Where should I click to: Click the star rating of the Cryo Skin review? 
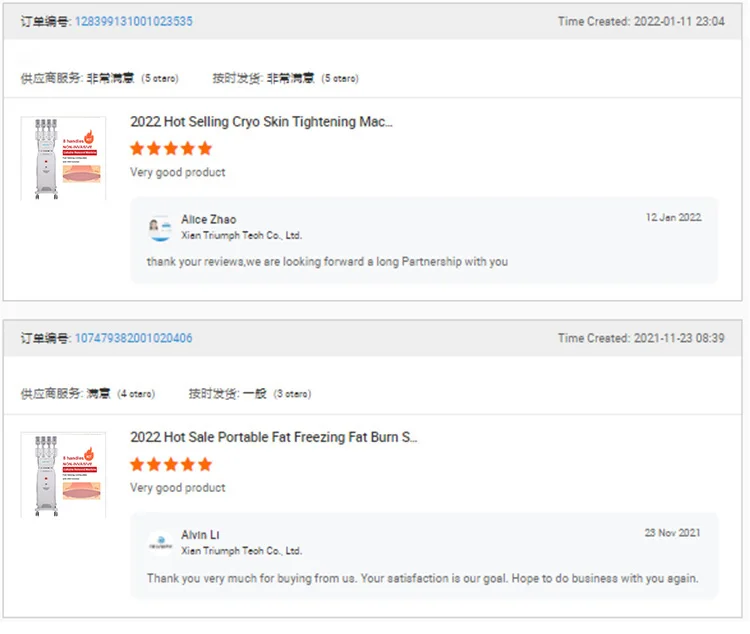point(171,148)
